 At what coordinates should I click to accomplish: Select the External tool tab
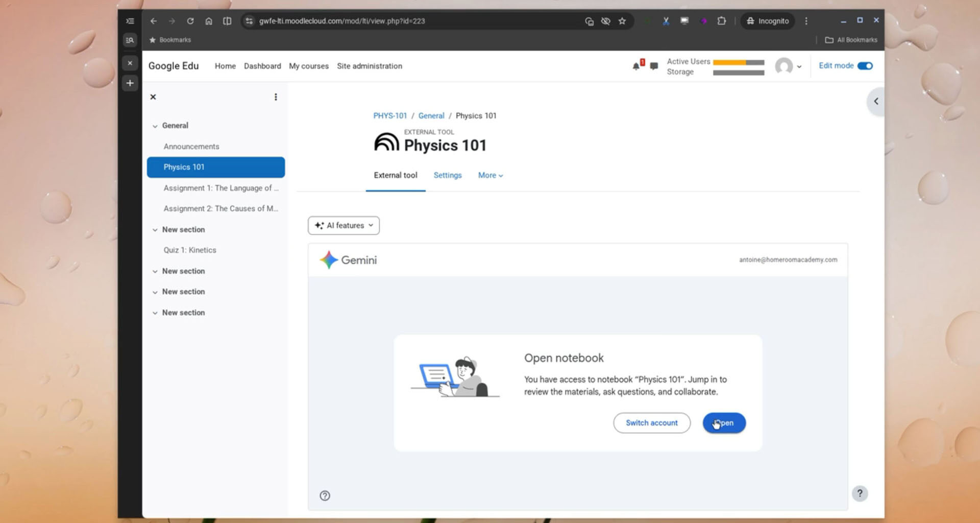pyautogui.click(x=396, y=175)
